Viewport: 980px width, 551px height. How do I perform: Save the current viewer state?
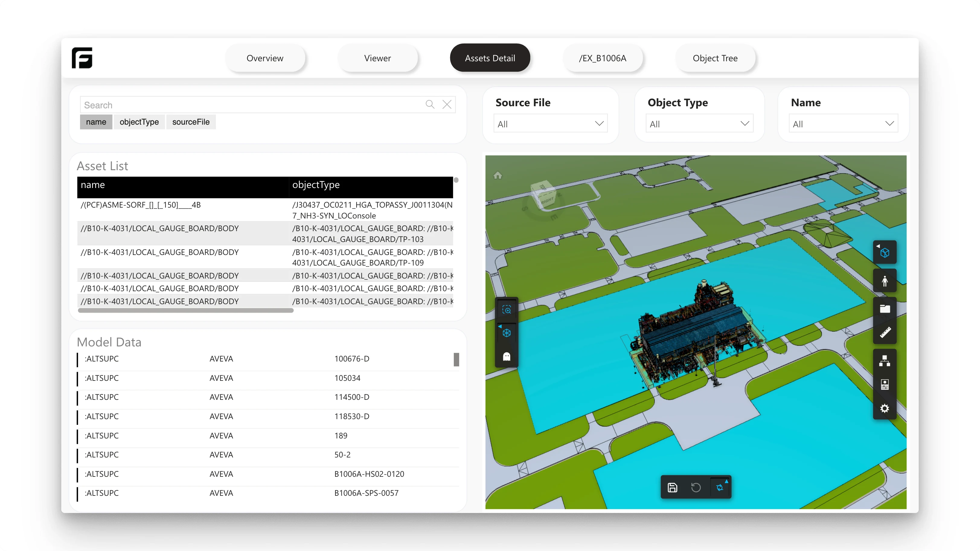[672, 488]
